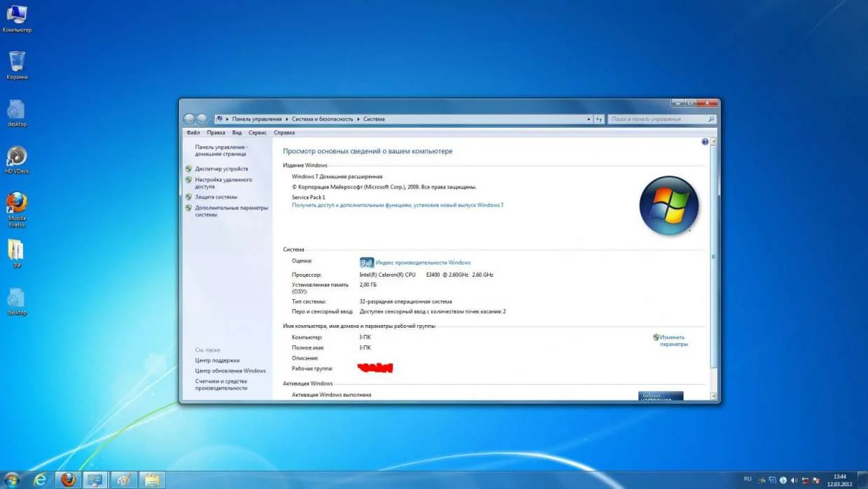Open Индекс производительности Windows link
The width and height of the screenshot is (868, 489).
coord(423,263)
